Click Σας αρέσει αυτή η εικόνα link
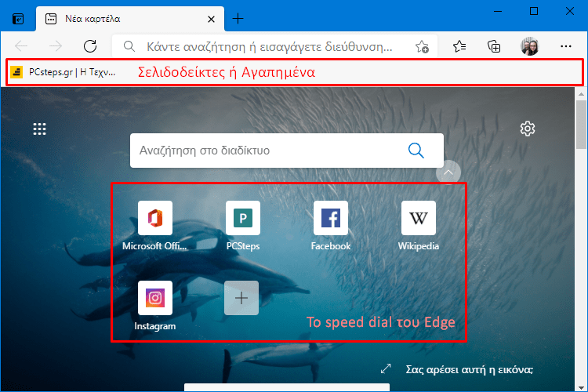 tap(469, 370)
